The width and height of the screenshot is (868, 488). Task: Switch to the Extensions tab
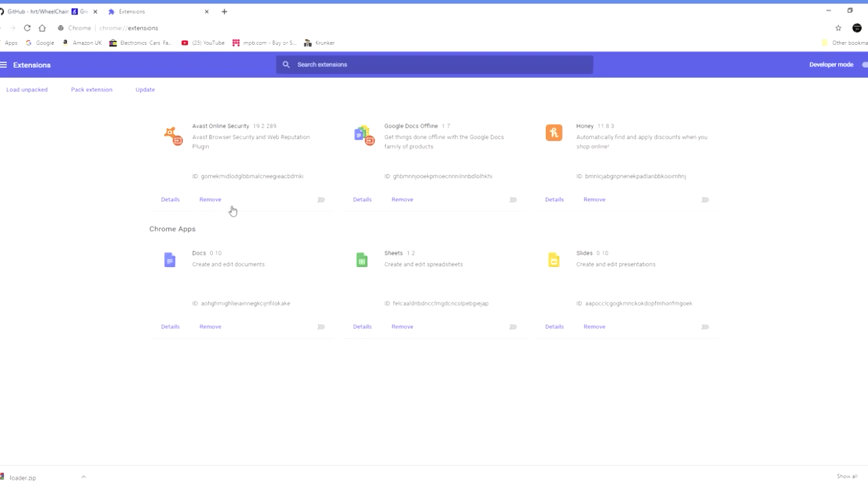point(157,12)
